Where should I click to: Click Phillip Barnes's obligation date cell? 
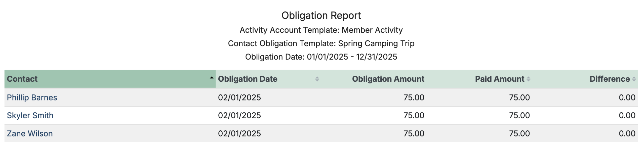point(239,97)
